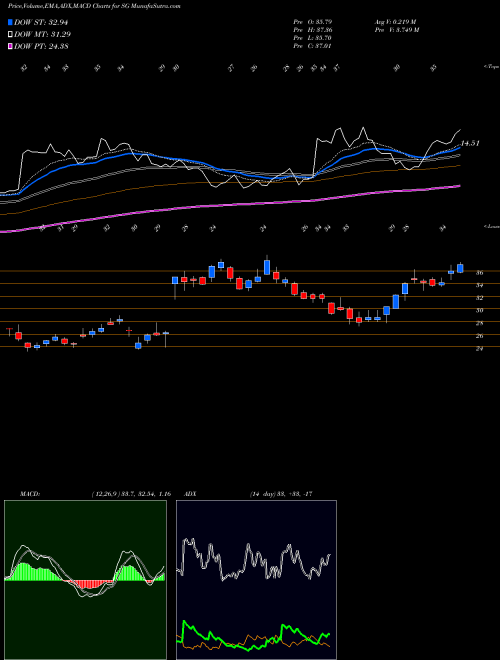The width and height of the screenshot is (500, 660).
Task: Click the white DOW MT legend swatch
Action: click(x=10, y=35)
